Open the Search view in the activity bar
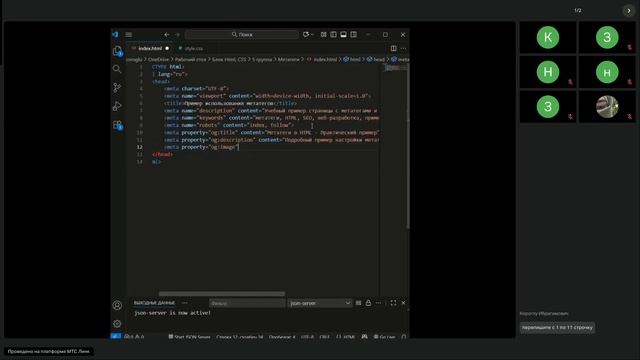This screenshot has width=640, height=360. 117,69
